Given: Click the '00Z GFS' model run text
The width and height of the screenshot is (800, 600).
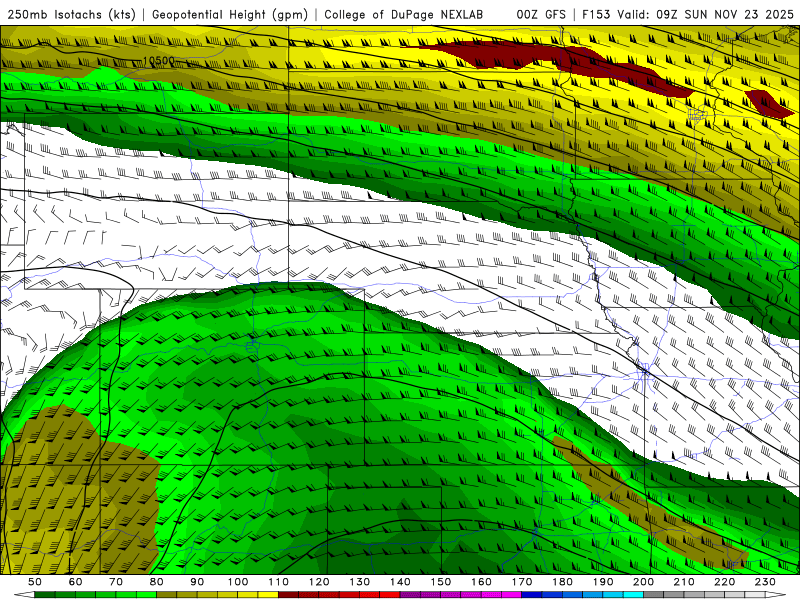Looking at the screenshot, I should (x=541, y=15).
